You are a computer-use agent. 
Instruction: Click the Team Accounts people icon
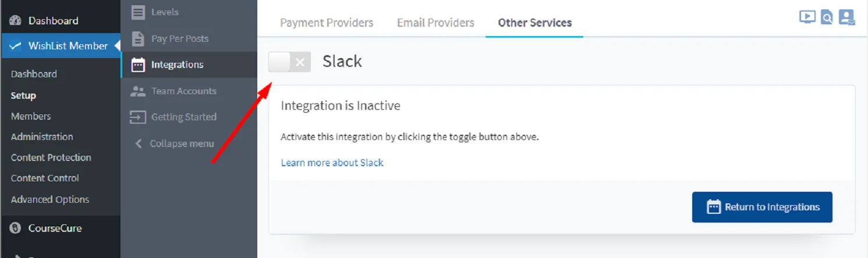pyautogui.click(x=138, y=91)
